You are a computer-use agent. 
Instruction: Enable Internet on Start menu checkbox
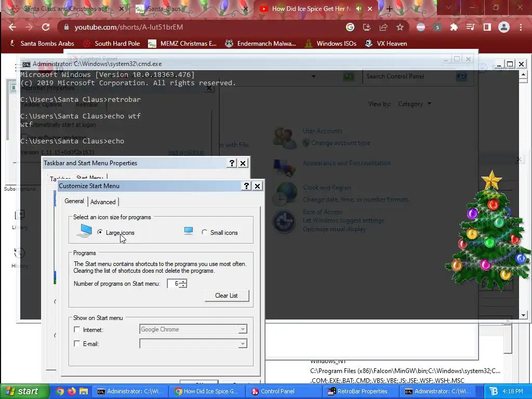tap(77, 329)
